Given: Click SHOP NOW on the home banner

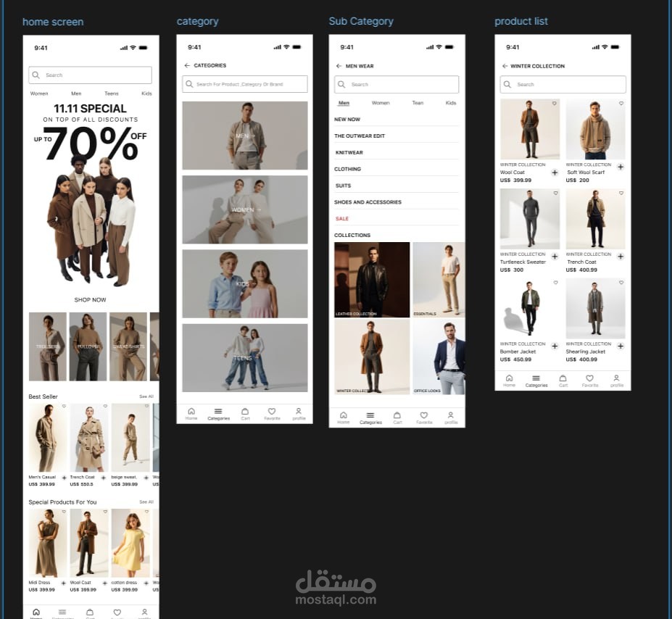Looking at the screenshot, I should [x=90, y=300].
